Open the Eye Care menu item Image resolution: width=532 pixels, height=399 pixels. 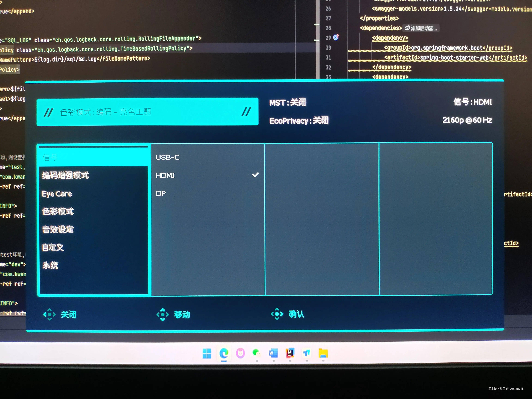pyautogui.click(x=57, y=194)
